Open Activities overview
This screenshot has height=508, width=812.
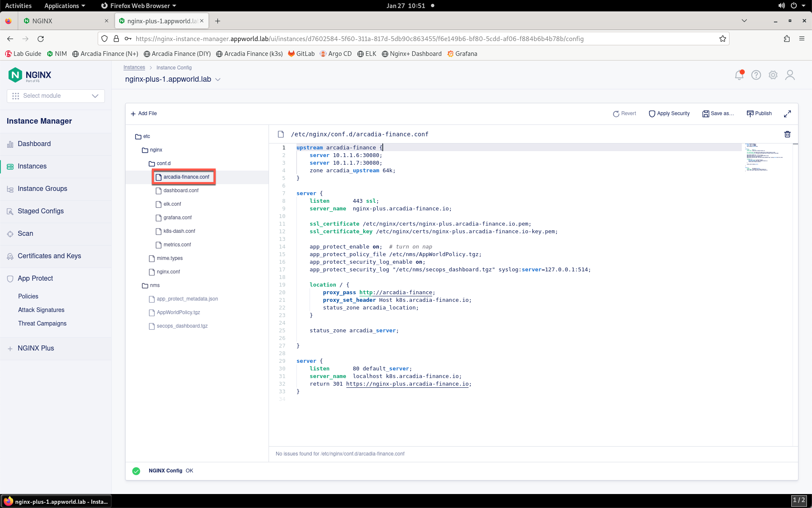[18, 6]
